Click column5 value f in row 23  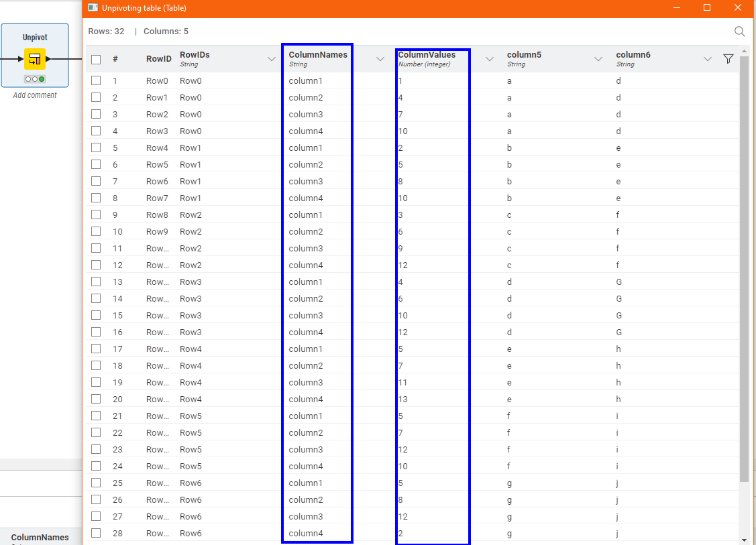click(508, 449)
